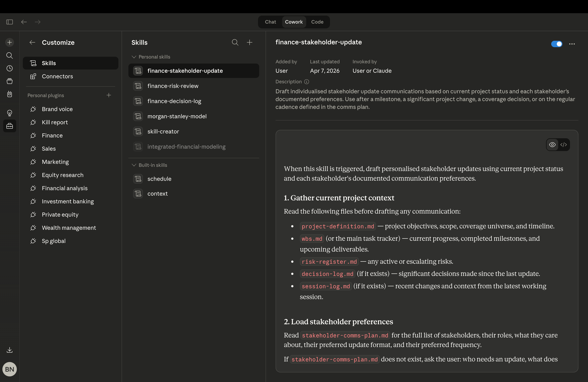The image size is (588, 382).
Task: Select the finance-risk-review skill
Action: tap(173, 86)
